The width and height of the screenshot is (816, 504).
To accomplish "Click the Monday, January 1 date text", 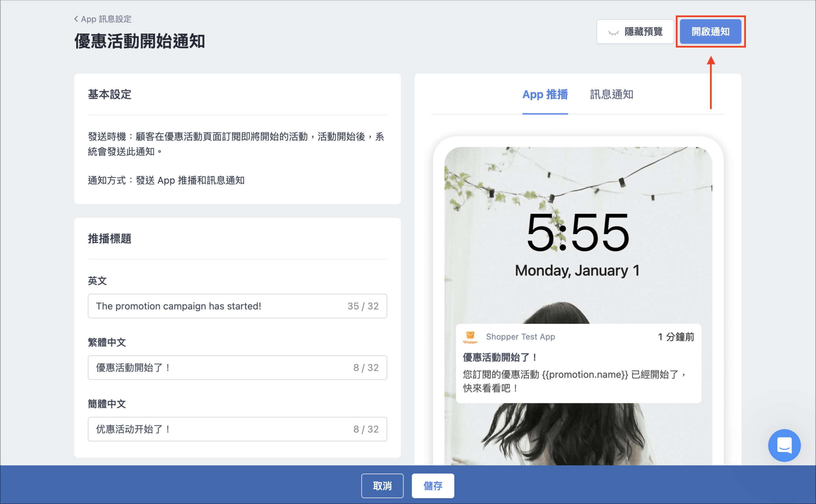I will pyautogui.click(x=577, y=270).
